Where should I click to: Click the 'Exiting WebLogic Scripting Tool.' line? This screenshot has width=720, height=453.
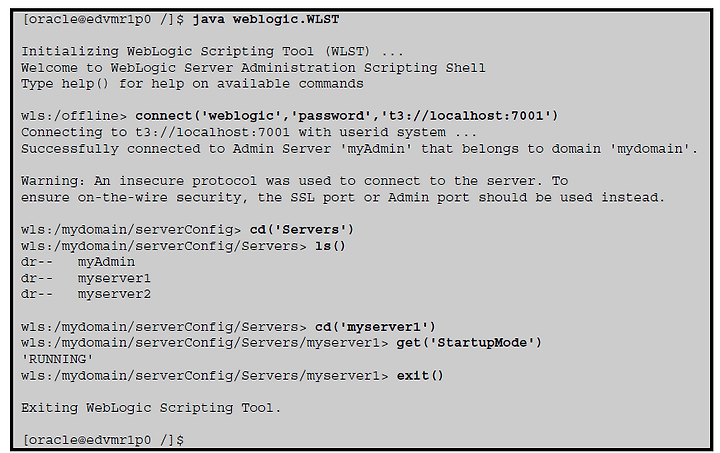151,408
